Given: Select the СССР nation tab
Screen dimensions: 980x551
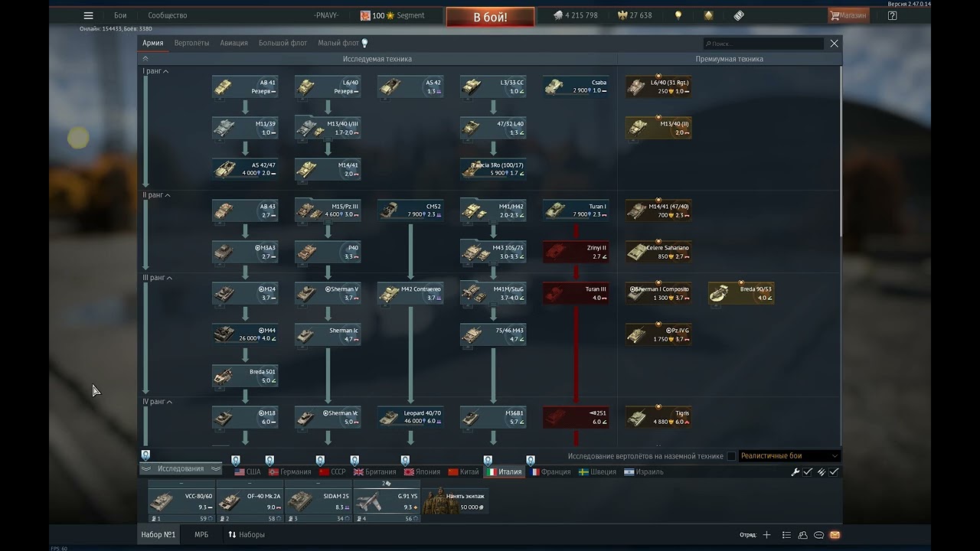Looking at the screenshot, I should (x=332, y=472).
